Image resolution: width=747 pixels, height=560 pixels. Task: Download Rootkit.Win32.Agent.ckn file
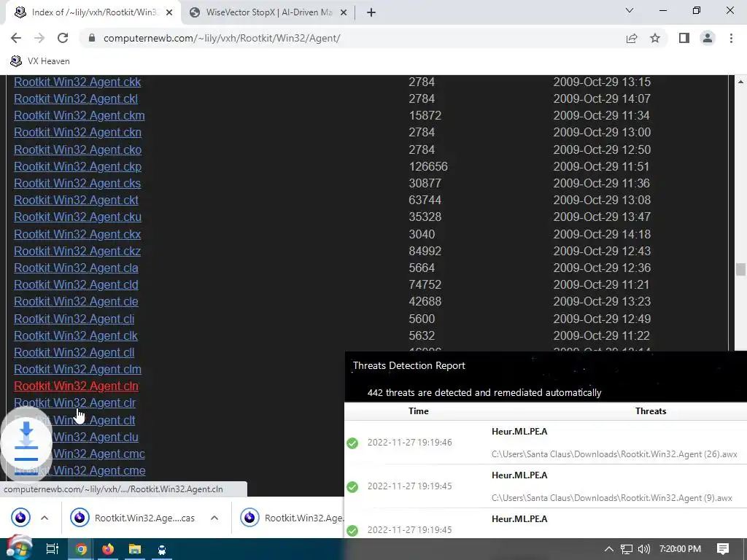pos(77,132)
